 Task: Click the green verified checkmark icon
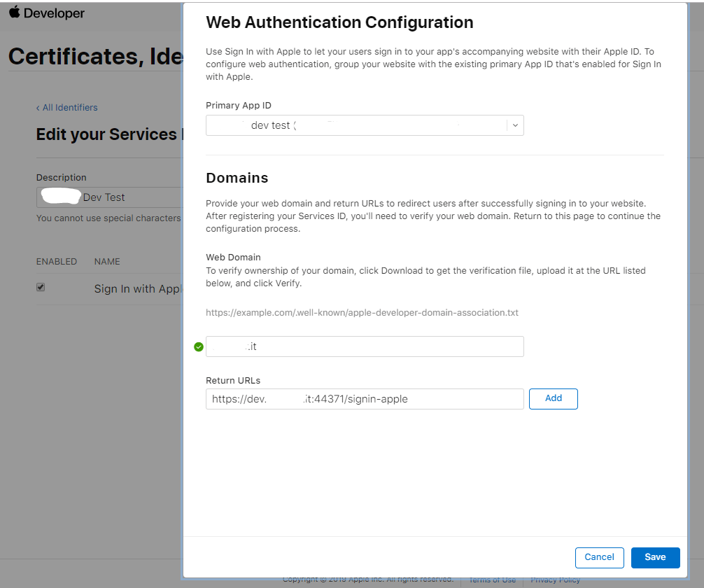coord(199,346)
